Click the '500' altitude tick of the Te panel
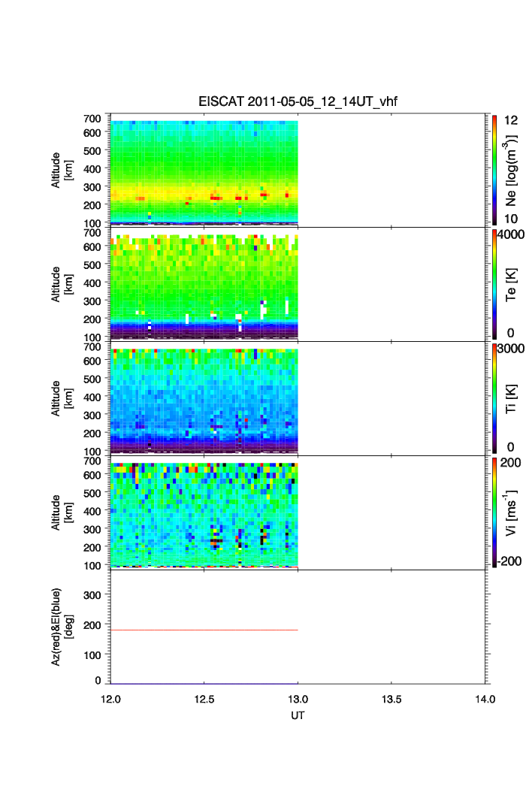Image resolution: width=532 pixels, height=798 pixels. click(x=92, y=264)
